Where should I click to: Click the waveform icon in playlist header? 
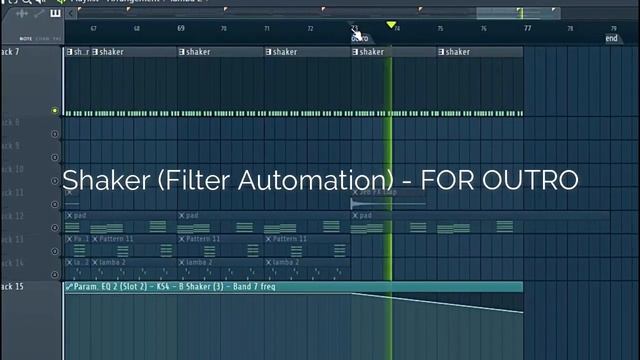[22, 14]
